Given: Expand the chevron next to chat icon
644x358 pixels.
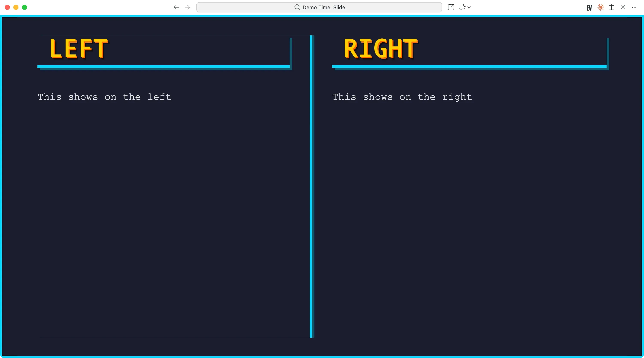Looking at the screenshot, I should 469,8.
